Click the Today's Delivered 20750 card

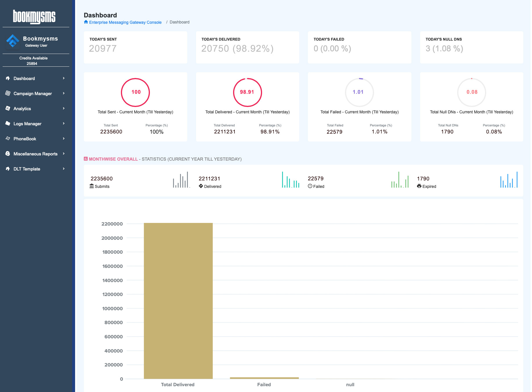(x=247, y=47)
